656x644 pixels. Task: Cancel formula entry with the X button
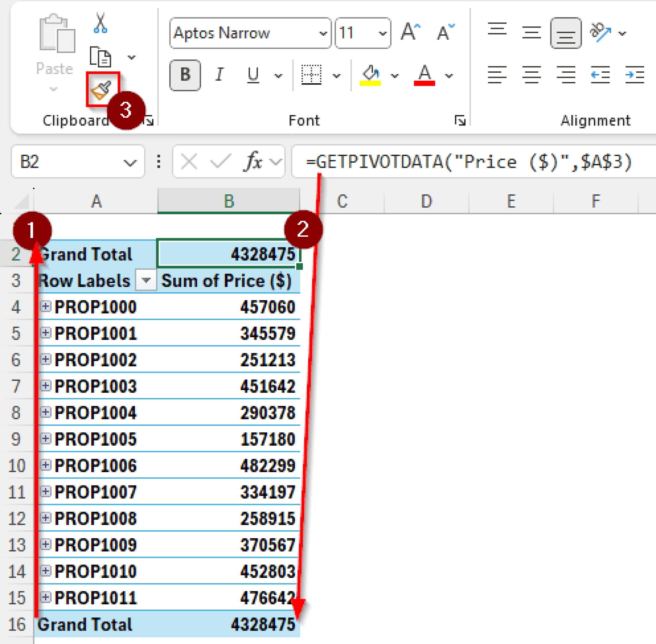point(189,162)
